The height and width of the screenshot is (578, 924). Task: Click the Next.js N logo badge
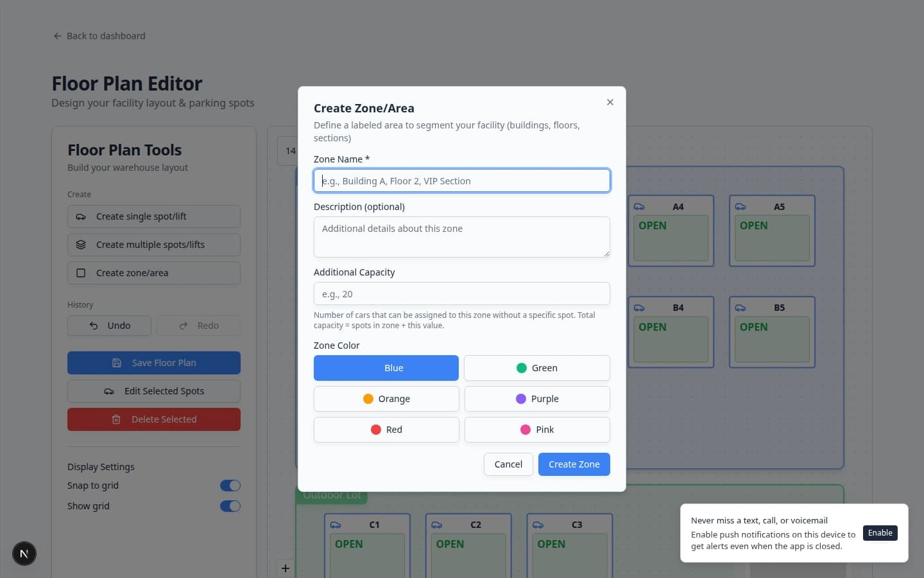coord(24,554)
